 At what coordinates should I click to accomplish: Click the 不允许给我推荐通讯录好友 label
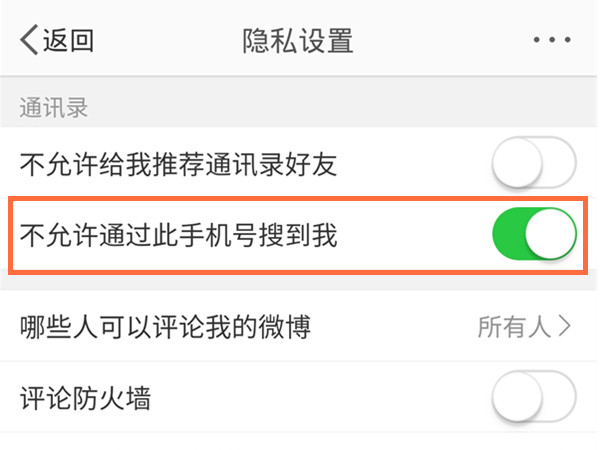point(178,163)
